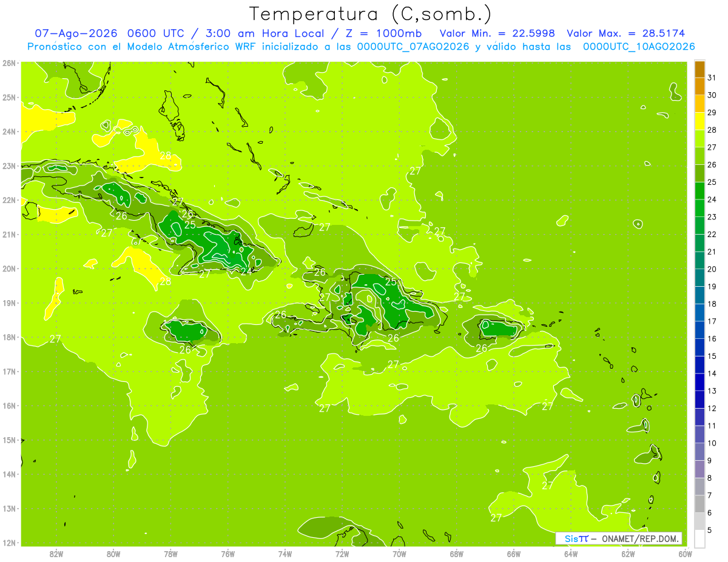Select the lime 27–28 legend swatch
Screen dimensions: 728x562
click(699, 138)
